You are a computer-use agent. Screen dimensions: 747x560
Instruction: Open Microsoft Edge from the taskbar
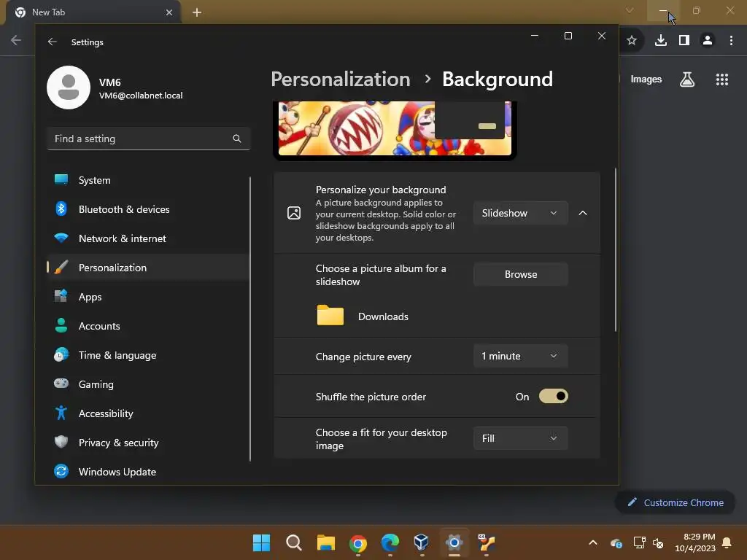coord(390,542)
